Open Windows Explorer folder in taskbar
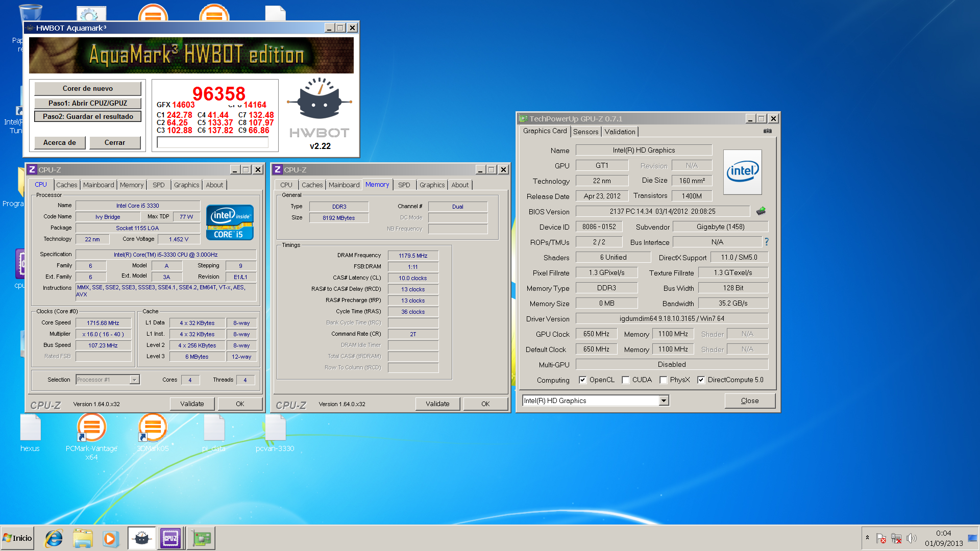The height and width of the screenshot is (551, 980). [x=82, y=538]
